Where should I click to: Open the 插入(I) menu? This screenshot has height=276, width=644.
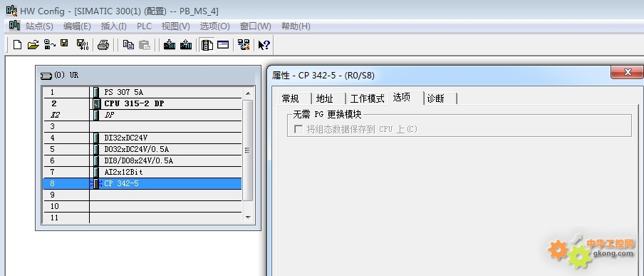[x=114, y=26]
